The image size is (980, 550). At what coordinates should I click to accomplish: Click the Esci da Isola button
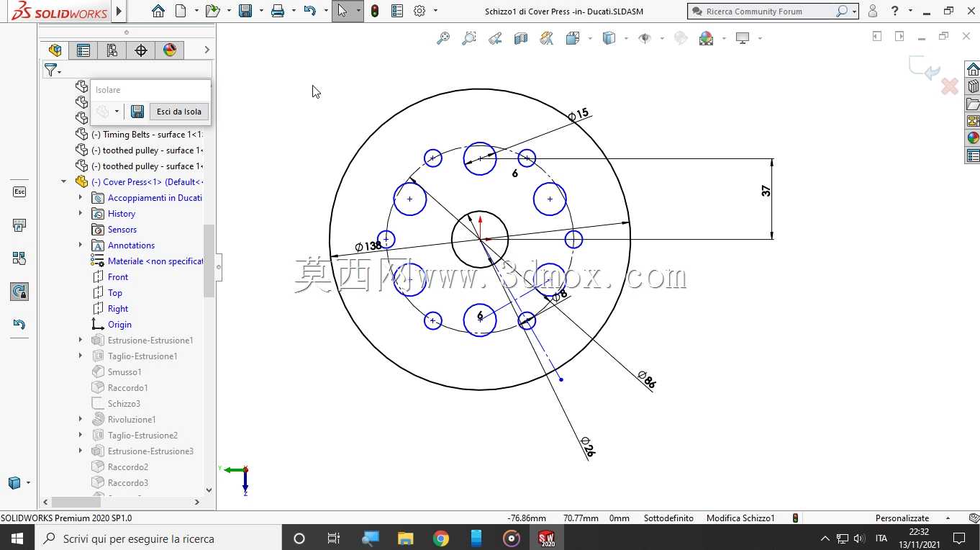(x=179, y=112)
